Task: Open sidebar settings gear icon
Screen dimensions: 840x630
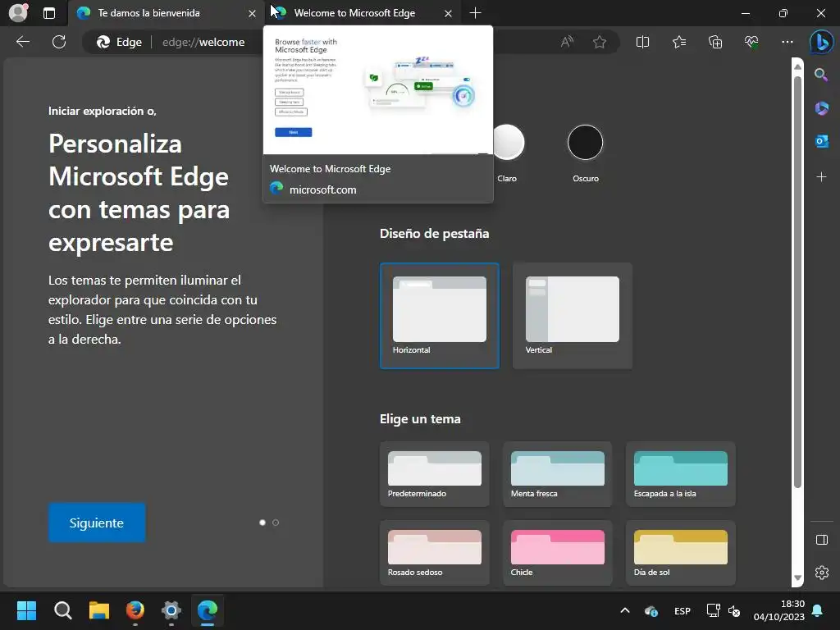Action: click(x=821, y=573)
